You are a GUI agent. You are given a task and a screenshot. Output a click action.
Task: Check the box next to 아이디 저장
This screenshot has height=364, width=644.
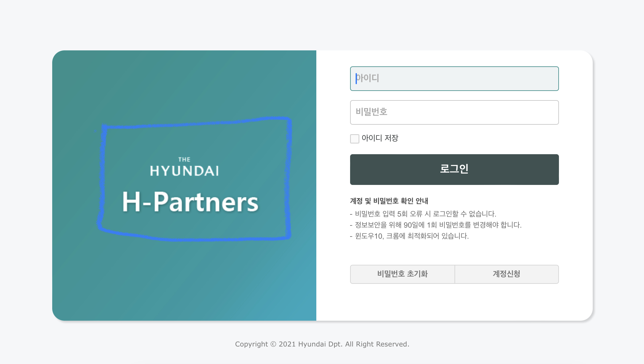pyautogui.click(x=354, y=139)
